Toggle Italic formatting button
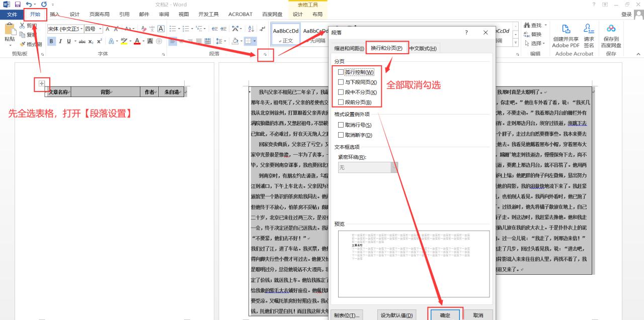 60,41
